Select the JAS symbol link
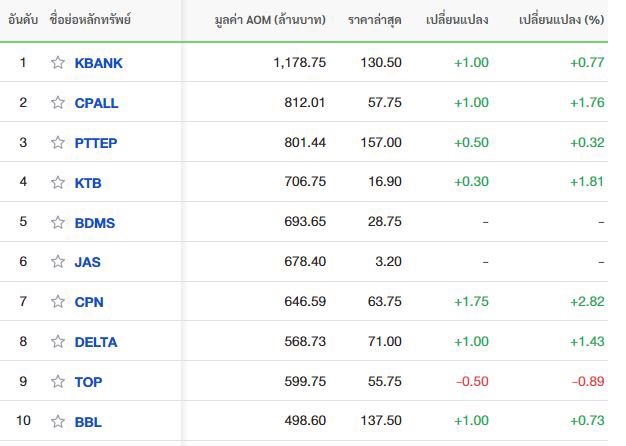The width and height of the screenshot is (626, 446). [87, 262]
